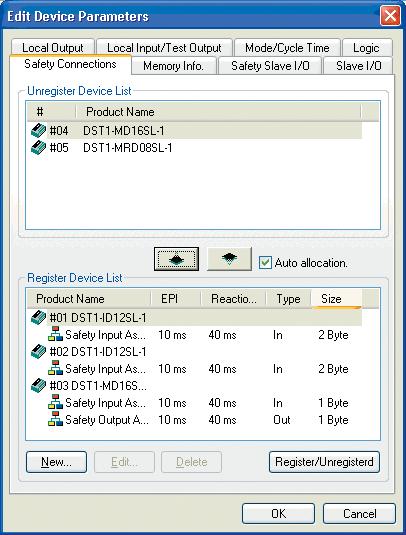Click the Safety Output connection icon

click(55, 419)
